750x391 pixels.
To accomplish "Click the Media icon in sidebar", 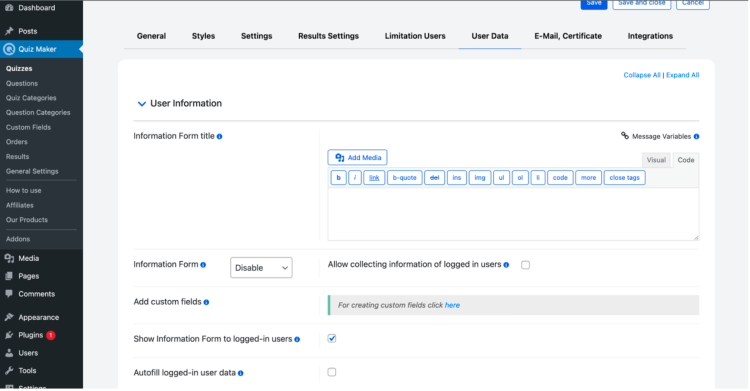I will tap(9, 258).
